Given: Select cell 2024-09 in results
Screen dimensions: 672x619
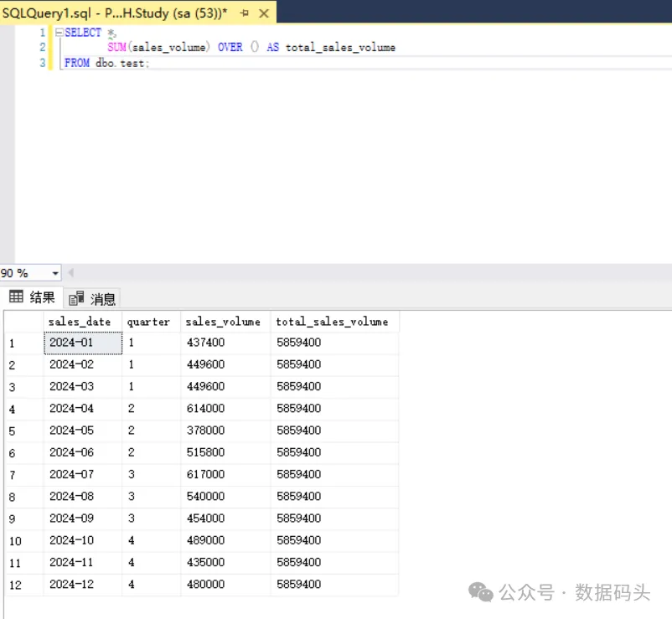Looking at the screenshot, I should [x=83, y=518].
